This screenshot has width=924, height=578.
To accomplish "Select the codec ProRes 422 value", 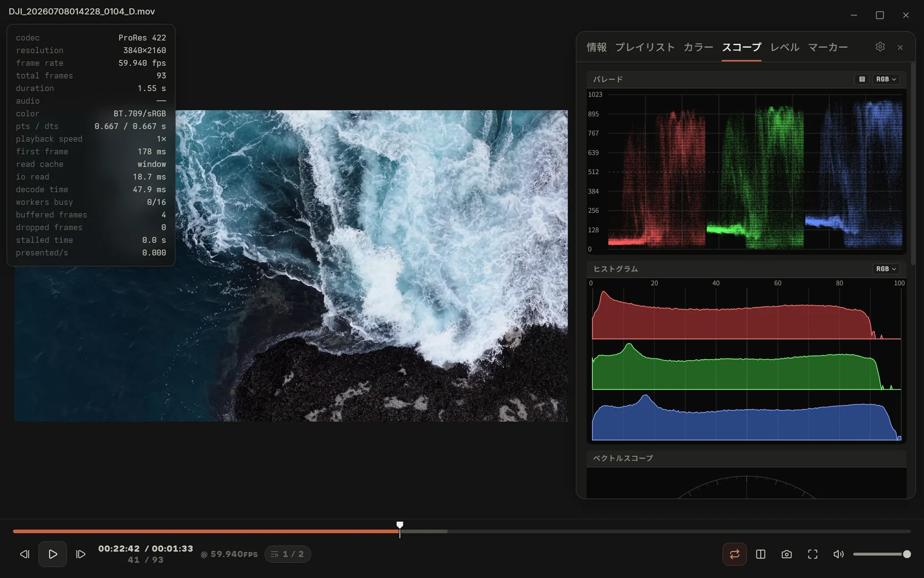I will point(142,38).
